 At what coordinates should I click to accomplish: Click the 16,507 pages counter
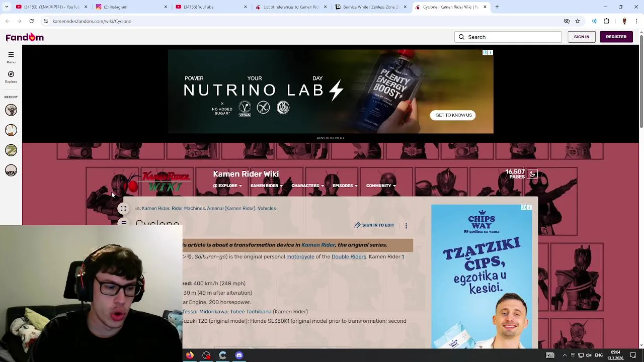click(515, 174)
